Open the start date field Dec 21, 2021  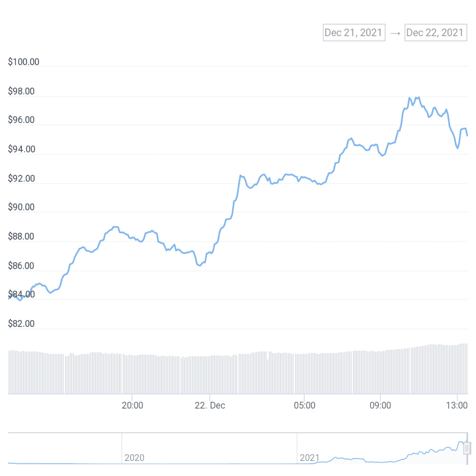[x=354, y=33]
